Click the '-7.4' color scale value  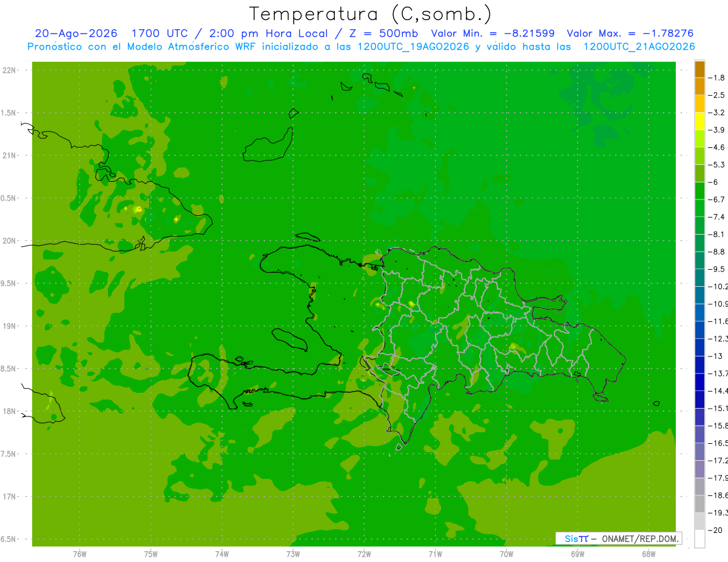717,217
